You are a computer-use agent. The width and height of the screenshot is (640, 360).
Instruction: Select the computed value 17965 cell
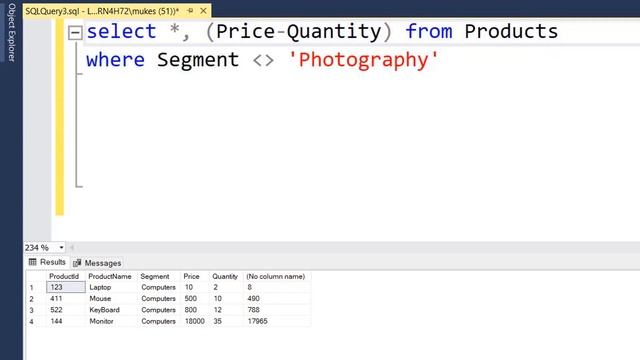[278, 321]
